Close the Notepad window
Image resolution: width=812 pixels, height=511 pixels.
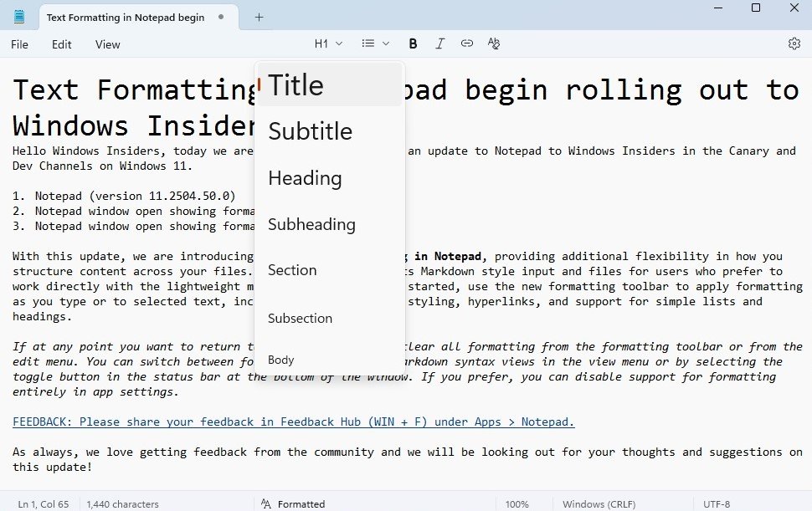pyautogui.click(x=794, y=8)
